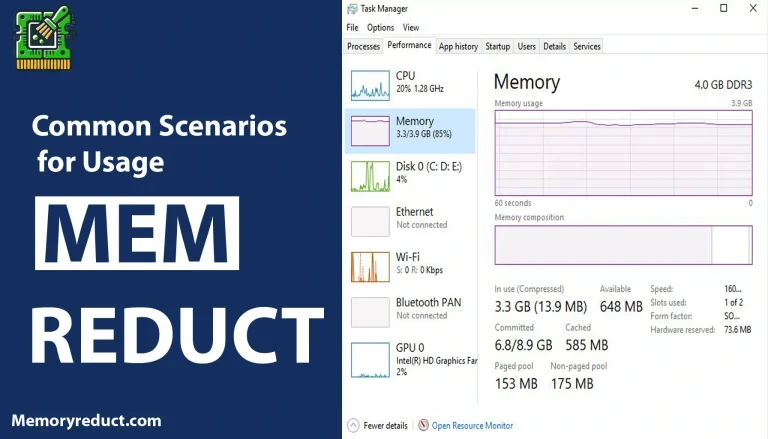Screen dimensions: 768x439
Task: Select the Bluetooth PAN graph thumbnail
Action: click(x=370, y=312)
